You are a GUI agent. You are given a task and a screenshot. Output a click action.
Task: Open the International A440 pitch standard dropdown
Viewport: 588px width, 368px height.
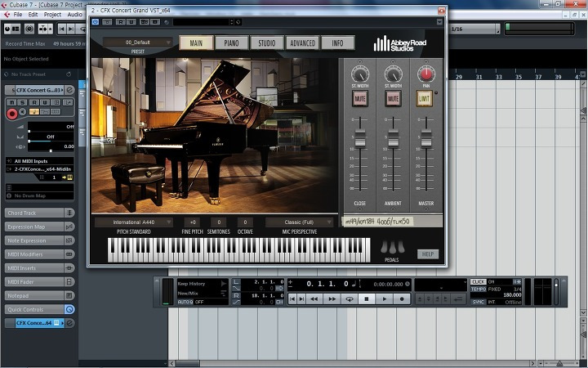coord(133,222)
